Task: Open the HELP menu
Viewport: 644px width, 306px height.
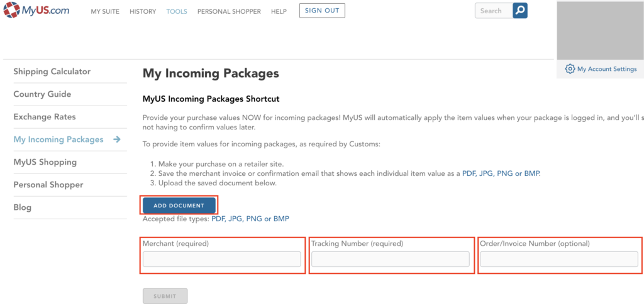Action: click(279, 11)
